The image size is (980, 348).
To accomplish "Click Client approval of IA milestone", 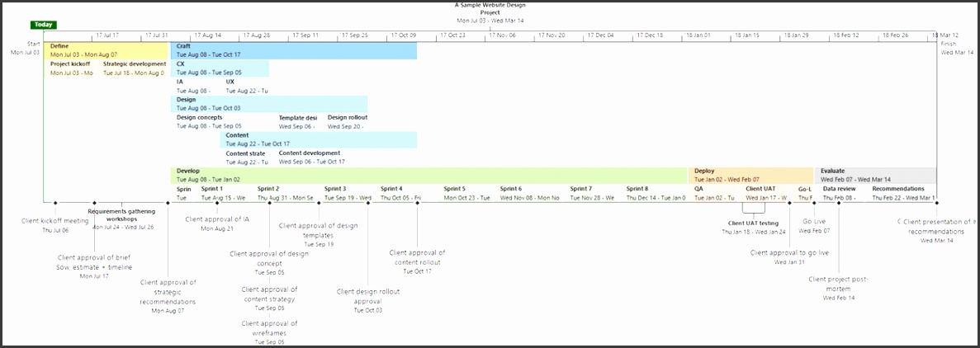I will [217, 223].
